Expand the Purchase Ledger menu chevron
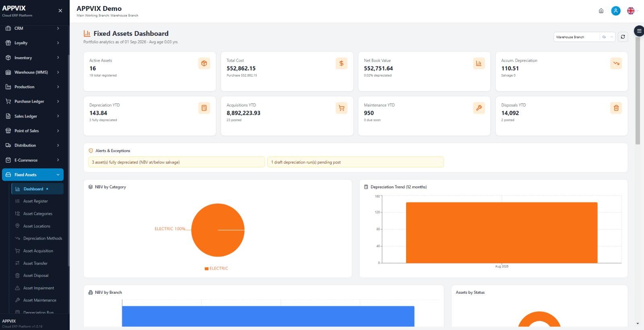 [x=58, y=101]
